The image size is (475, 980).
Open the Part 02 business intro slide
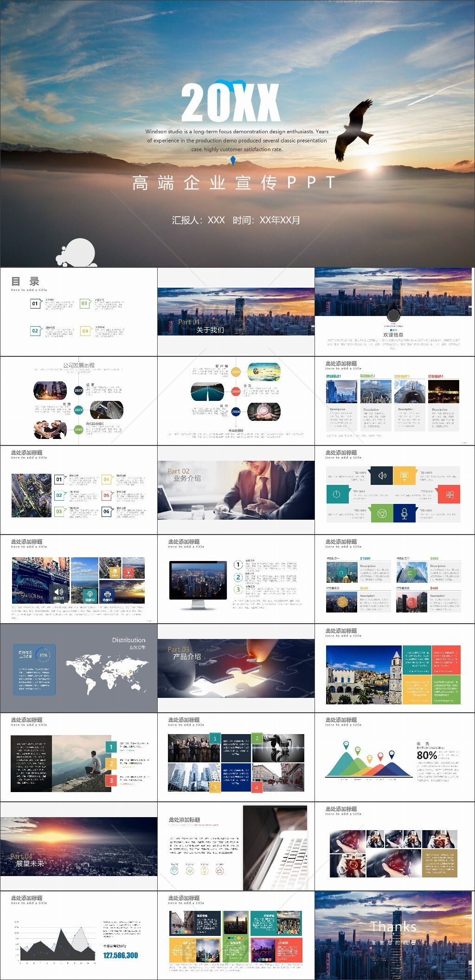(236, 490)
